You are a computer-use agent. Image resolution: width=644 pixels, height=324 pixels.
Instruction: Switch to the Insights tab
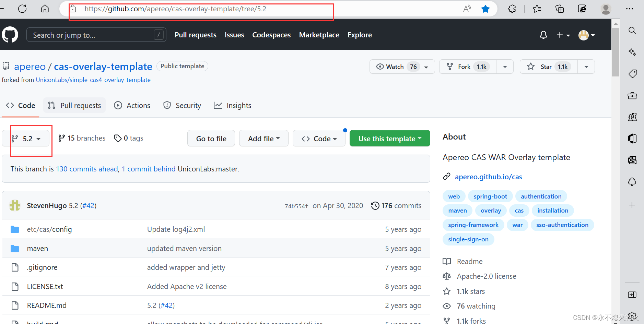tap(232, 105)
